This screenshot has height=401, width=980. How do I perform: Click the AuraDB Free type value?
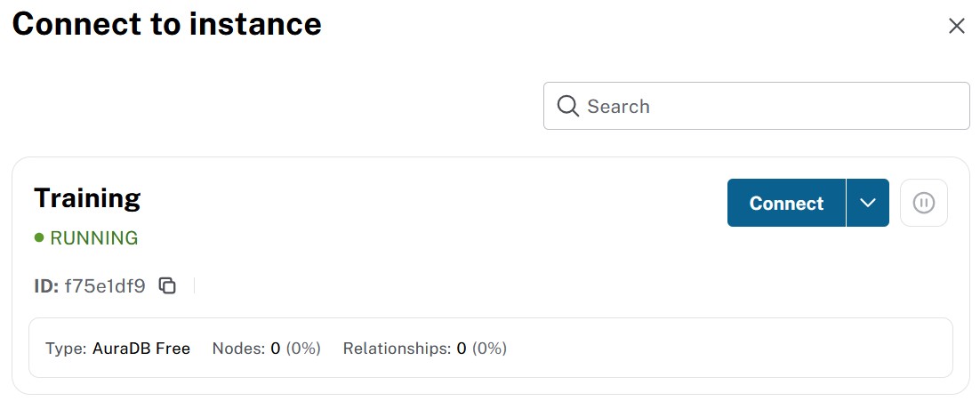tap(141, 349)
